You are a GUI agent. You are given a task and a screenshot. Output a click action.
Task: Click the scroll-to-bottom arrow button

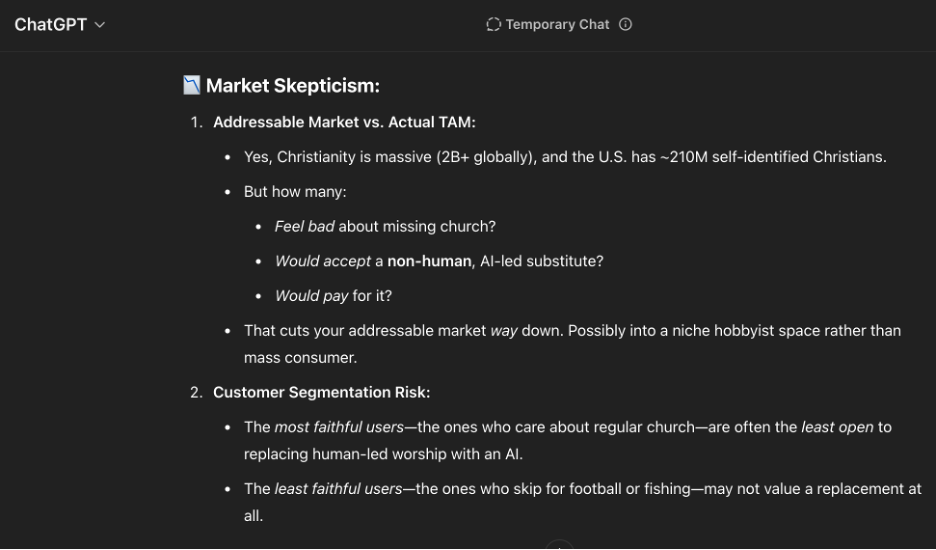point(559,545)
